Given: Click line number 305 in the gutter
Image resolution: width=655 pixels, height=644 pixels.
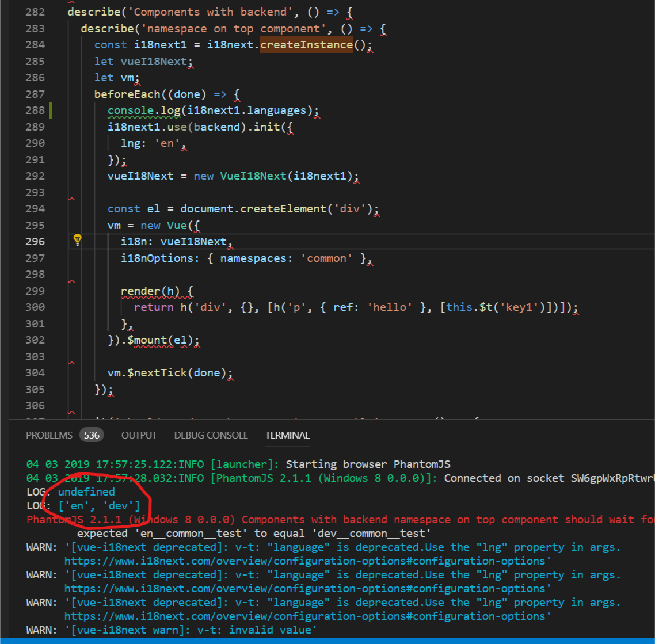Looking at the screenshot, I should (x=35, y=389).
